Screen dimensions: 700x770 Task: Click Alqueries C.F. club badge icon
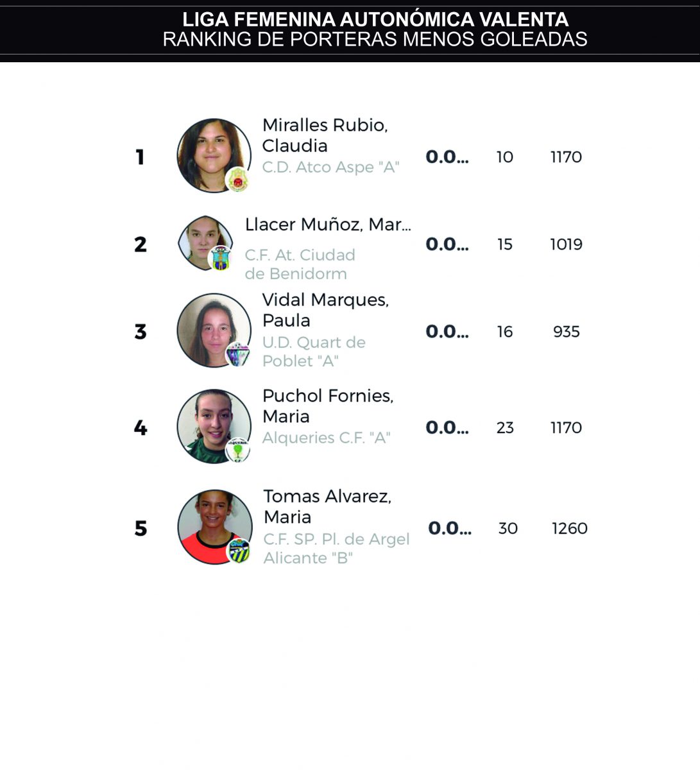(x=238, y=451)
